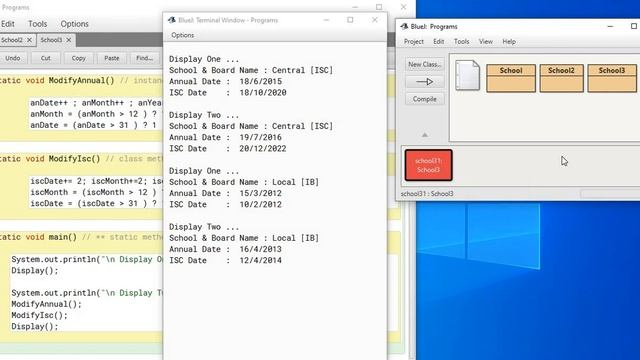640x360 pixels.
Task: Open Edit menu in BlueJ Programs window
Action: point(439,42)
